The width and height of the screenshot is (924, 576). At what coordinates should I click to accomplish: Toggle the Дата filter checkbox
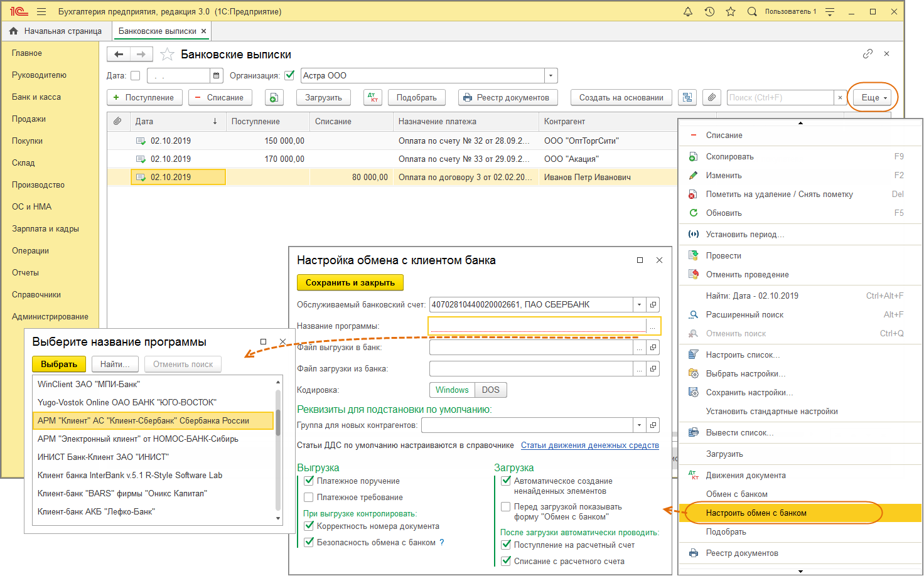click(135, 75)
